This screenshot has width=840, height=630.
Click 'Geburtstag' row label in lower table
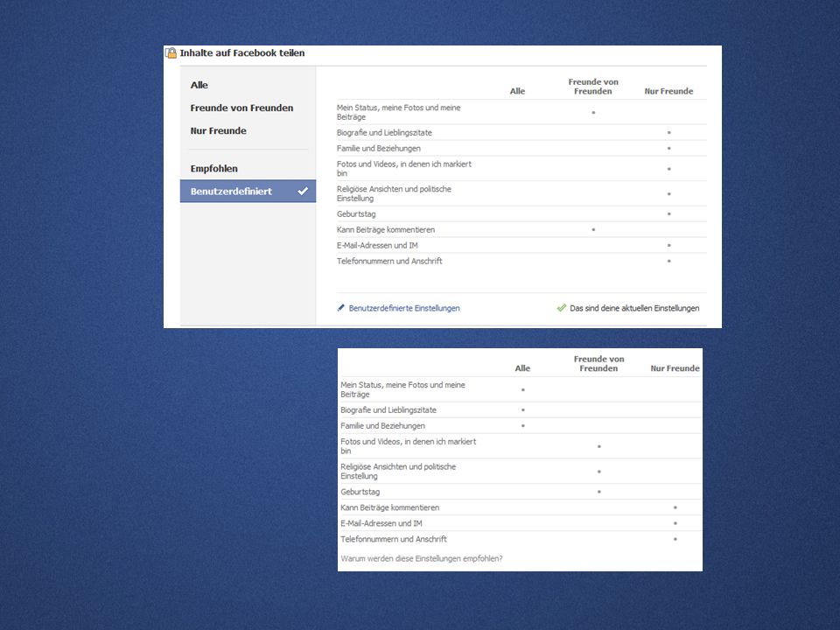[x=360, y=492]
